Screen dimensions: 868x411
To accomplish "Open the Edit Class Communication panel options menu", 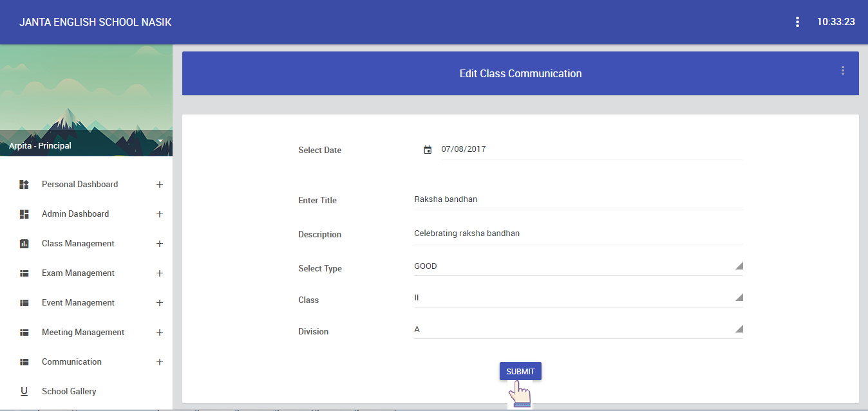I will pos(843,71).
